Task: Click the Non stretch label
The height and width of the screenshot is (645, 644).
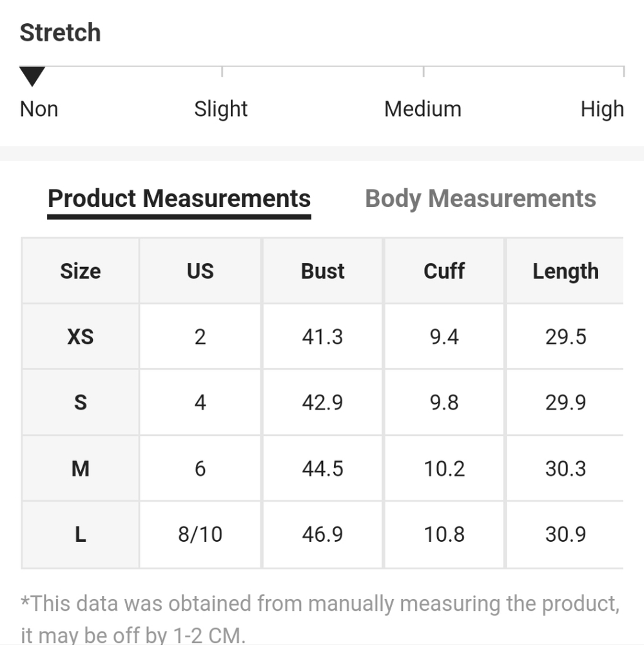Action: tap(39, 109)
